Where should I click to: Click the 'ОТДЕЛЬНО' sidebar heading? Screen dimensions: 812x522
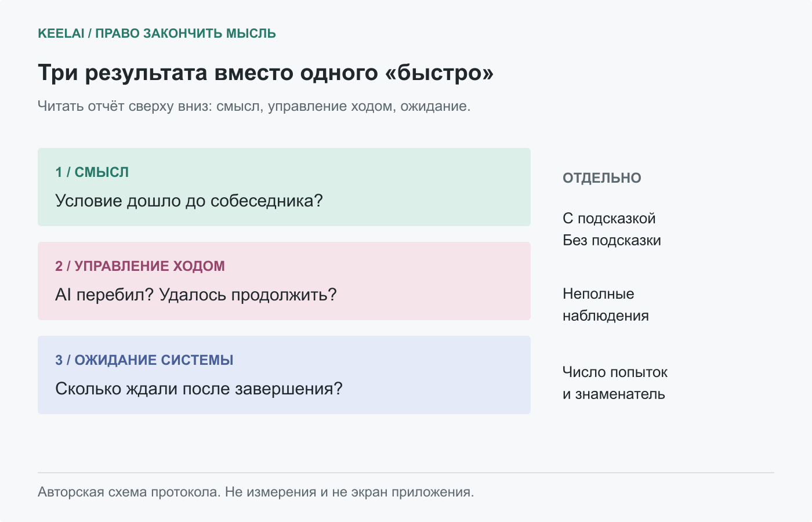[602, 178]
